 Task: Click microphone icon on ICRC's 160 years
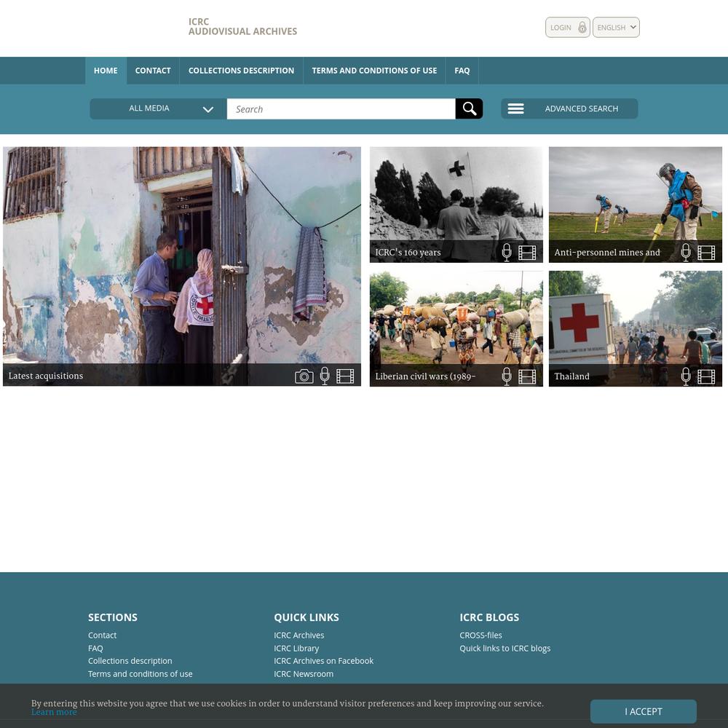507,253
